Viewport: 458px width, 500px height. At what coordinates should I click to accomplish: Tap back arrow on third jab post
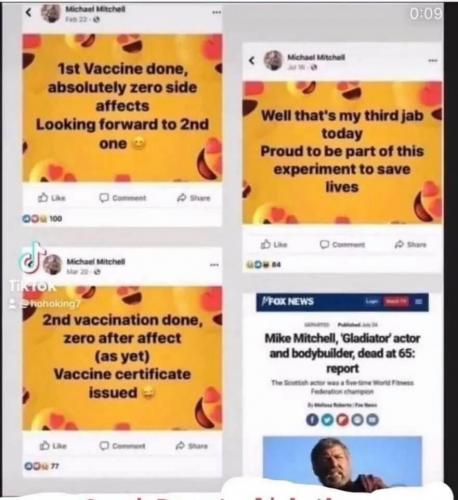point(252,60)
